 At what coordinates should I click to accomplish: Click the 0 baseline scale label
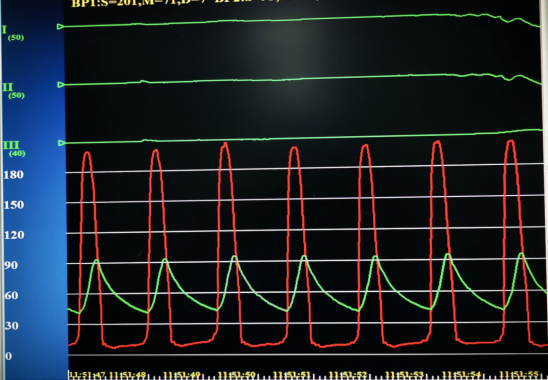(9, 356)
